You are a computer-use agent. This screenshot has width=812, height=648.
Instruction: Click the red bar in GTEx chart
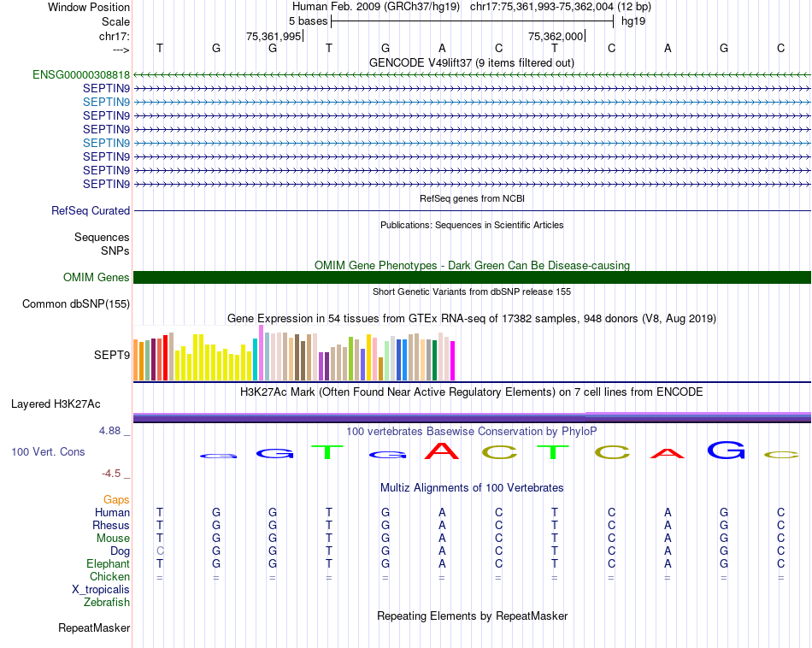(x=165, y=358)
